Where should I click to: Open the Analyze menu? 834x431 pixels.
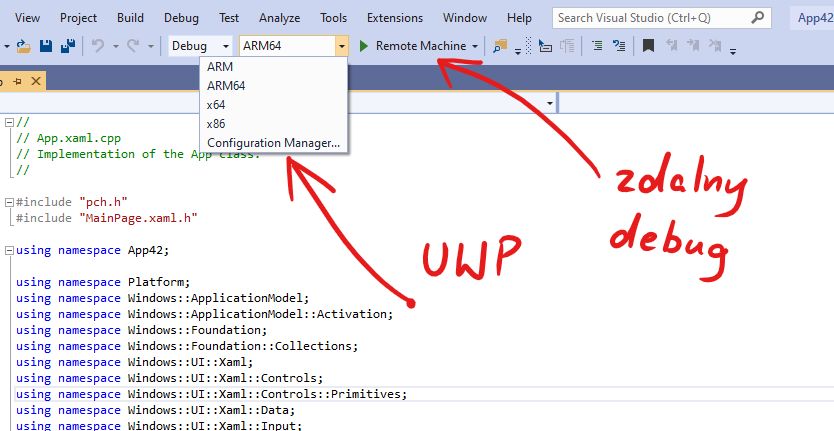click(280, 18)
